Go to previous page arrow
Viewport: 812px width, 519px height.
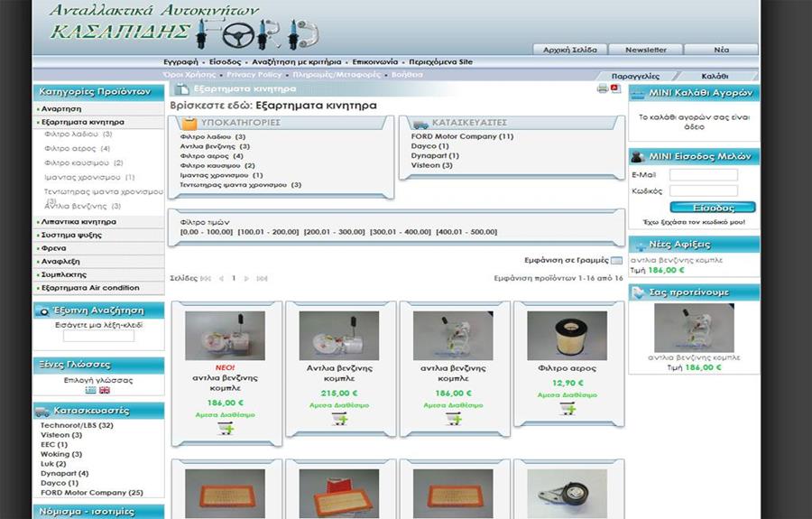tap(221, 278)
